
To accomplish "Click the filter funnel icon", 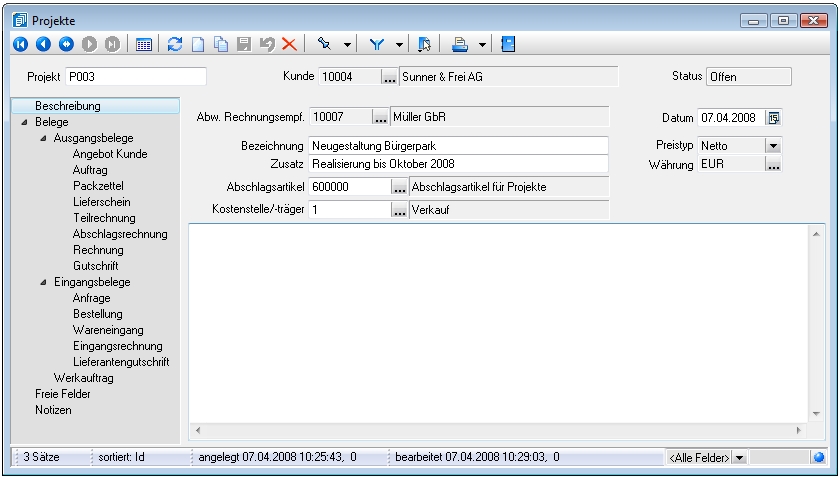I will 378,44.
